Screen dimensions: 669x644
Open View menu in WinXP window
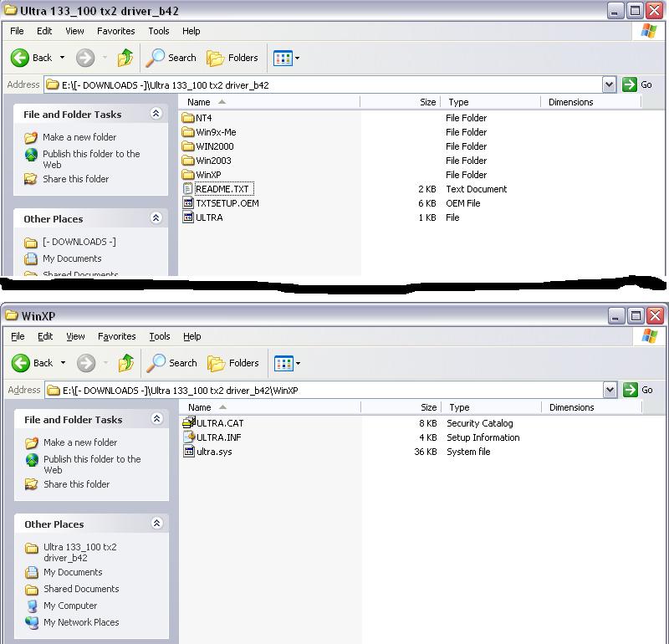tap(75, 336)
